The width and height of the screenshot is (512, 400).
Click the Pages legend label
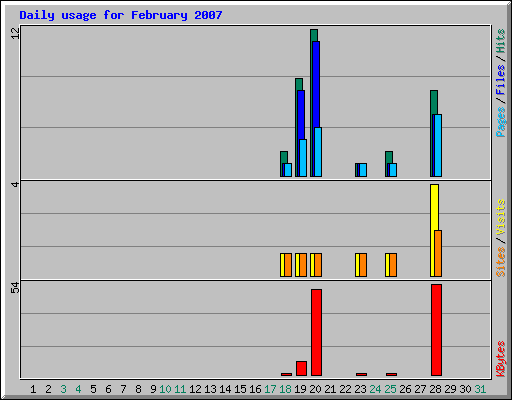click(x=501, y=122)
